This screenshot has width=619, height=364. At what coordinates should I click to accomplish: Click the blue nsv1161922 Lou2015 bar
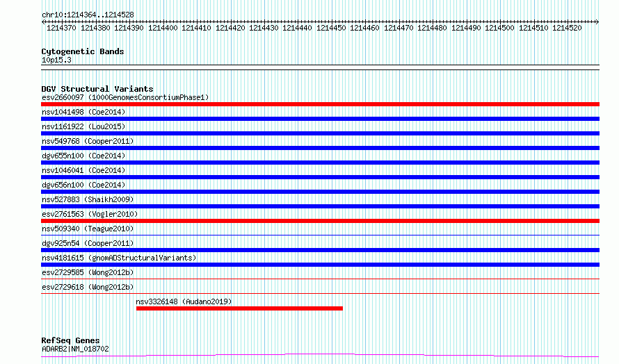(320, 133)
